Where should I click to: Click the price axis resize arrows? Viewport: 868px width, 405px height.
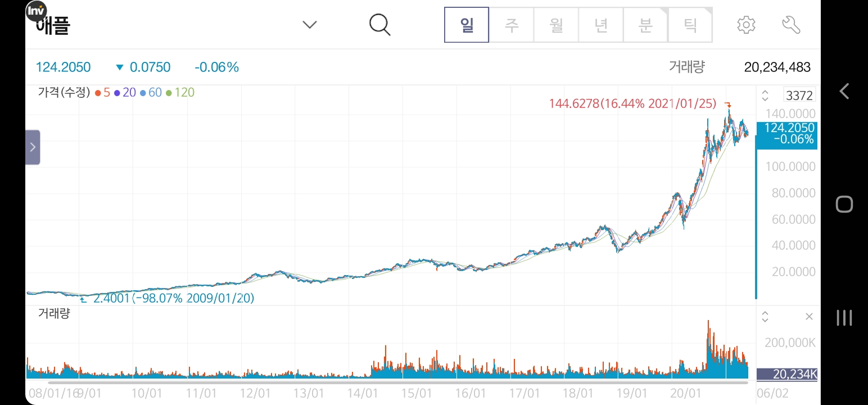[765, 94]
